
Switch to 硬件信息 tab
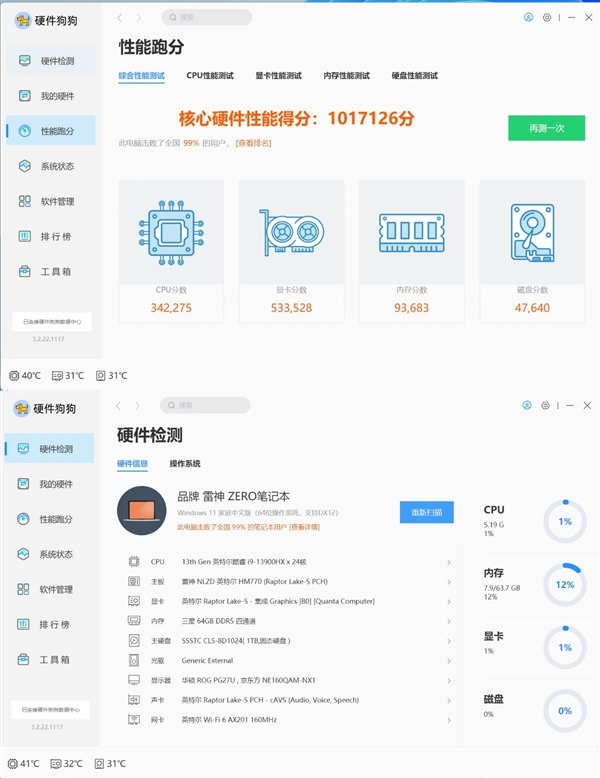pos(133,464)
